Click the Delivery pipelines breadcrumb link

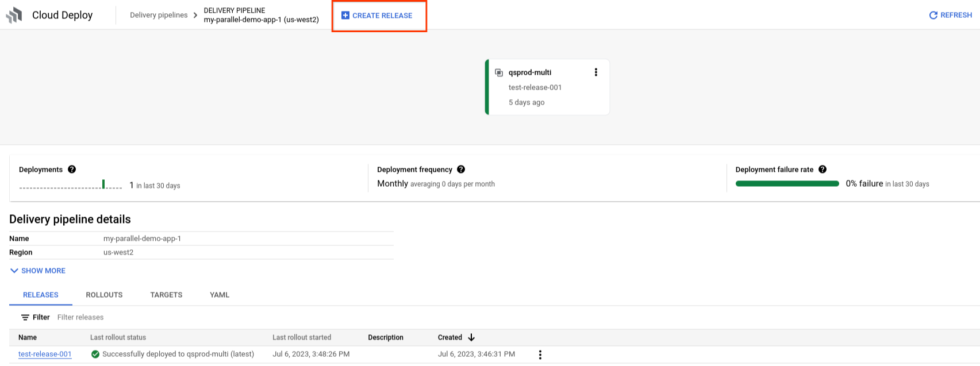(x=159, y=16)
